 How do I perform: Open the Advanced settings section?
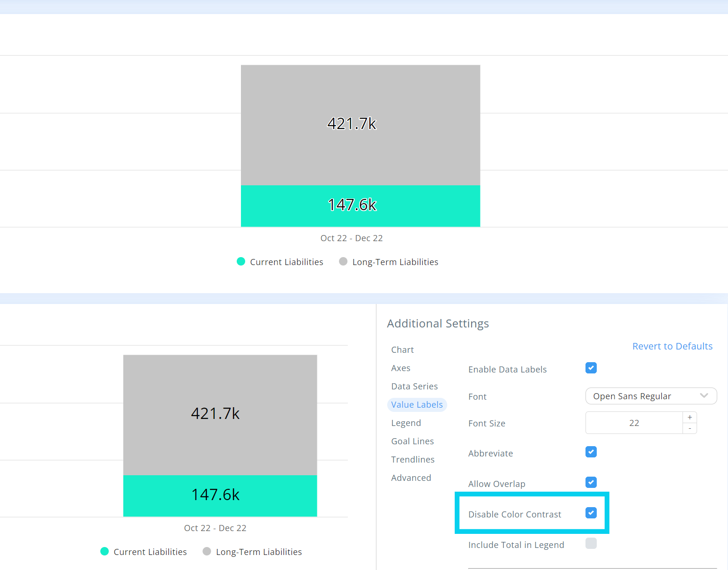tap(411, 478)
